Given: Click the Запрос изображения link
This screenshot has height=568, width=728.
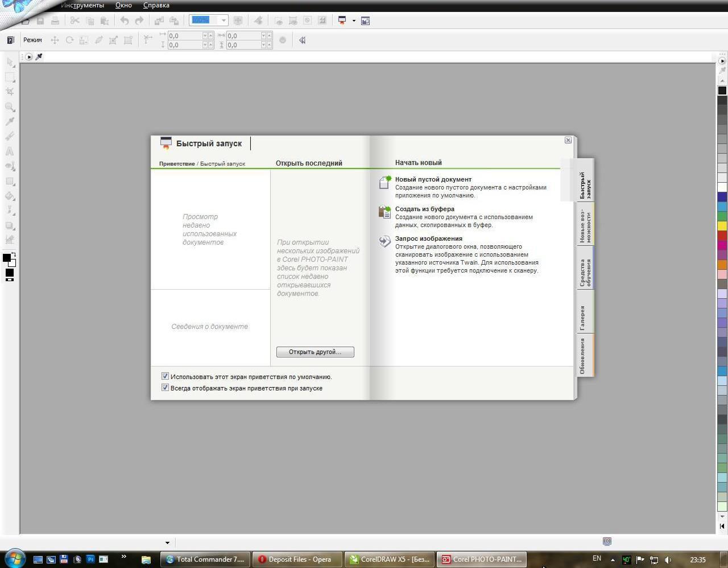Looking at the screenshot, I should 429,238.
